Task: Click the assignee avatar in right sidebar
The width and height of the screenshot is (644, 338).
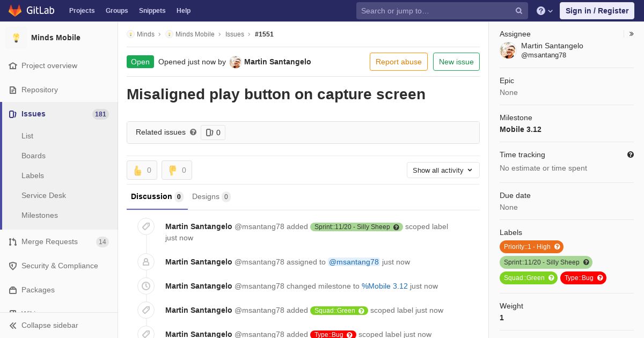Action: (x=508, y=50)
